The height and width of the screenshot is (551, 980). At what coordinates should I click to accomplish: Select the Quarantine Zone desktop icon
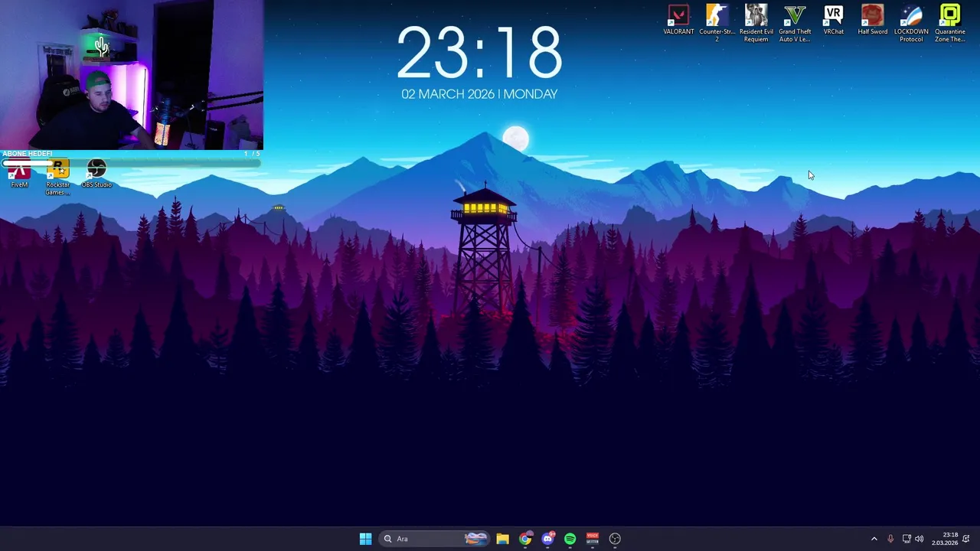(x=949, y=23)
